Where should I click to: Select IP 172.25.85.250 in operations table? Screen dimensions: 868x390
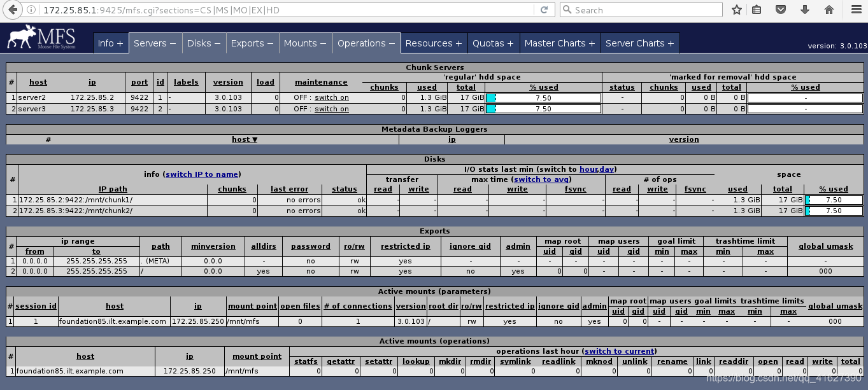[x=190, y=371]
